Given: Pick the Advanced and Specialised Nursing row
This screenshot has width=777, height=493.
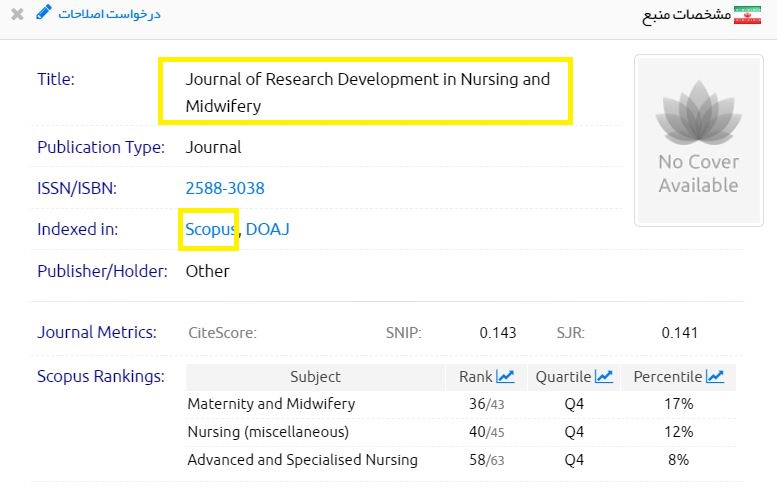Looking at the screenshot, I should coord(302,460).
